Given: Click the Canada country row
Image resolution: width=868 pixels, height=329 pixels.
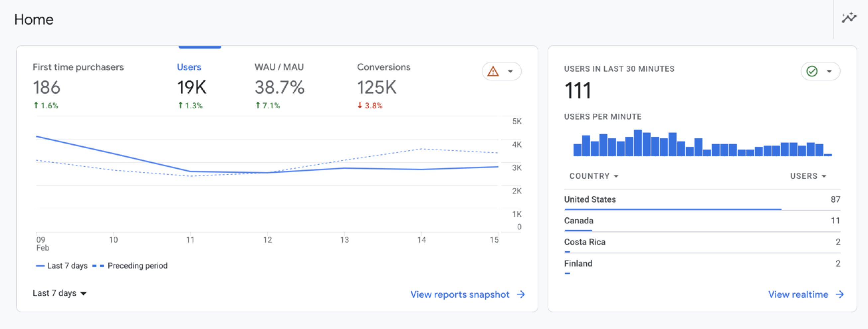Looking at the screenshot, I should tap(702, 221).
